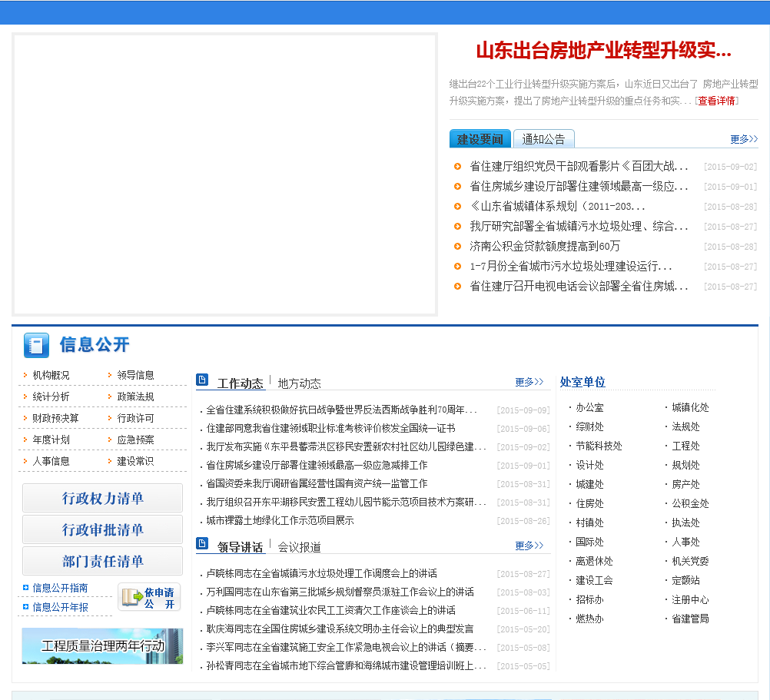This screenshot has width=770, height=700.
Task: Select the 会议报道 tab
Action: pos(300,547)
